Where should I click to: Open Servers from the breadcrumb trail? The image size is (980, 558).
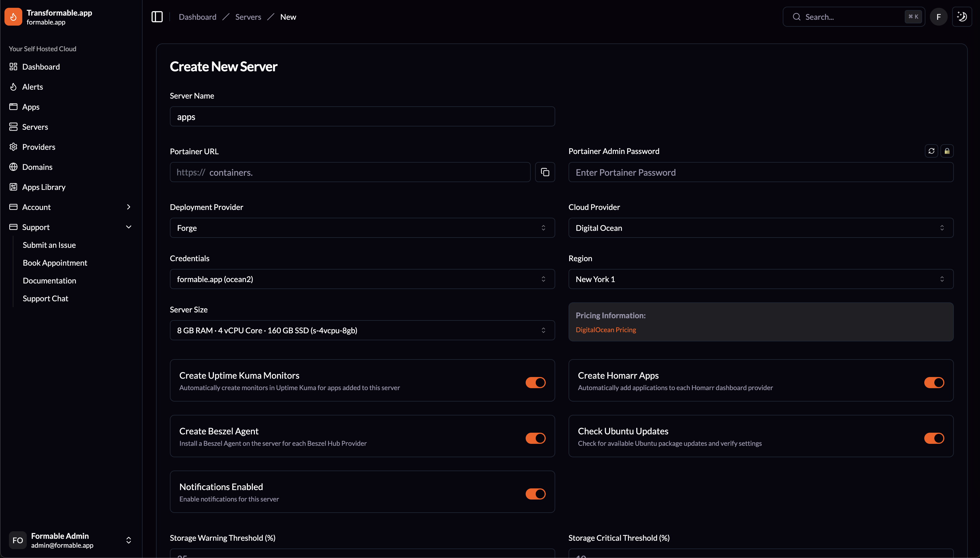248,16
